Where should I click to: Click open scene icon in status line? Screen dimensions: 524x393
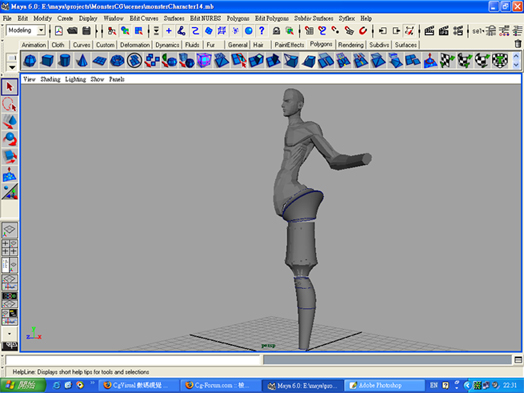click(72, 31)
